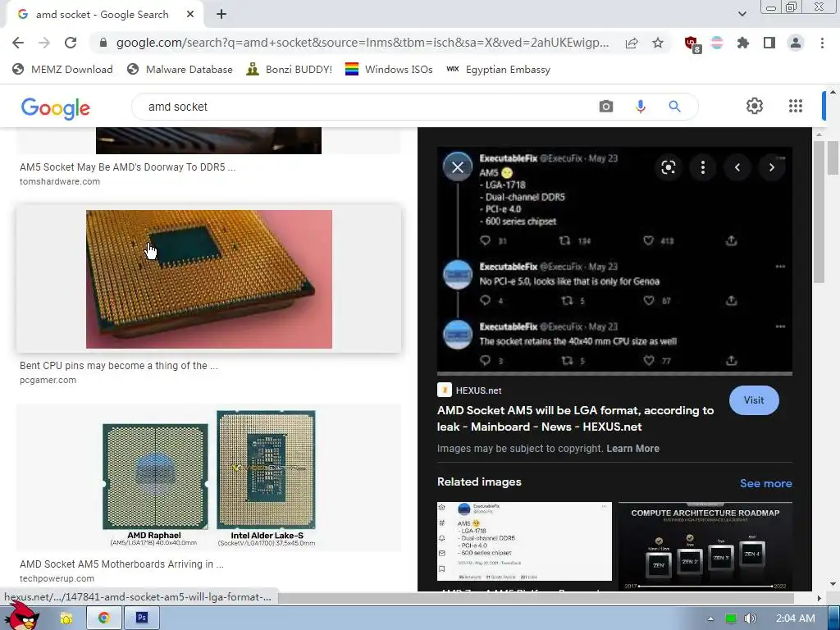
Task: Open AMD Raphael vs Intel Alder Lake-S image
Action: point(209,478)
